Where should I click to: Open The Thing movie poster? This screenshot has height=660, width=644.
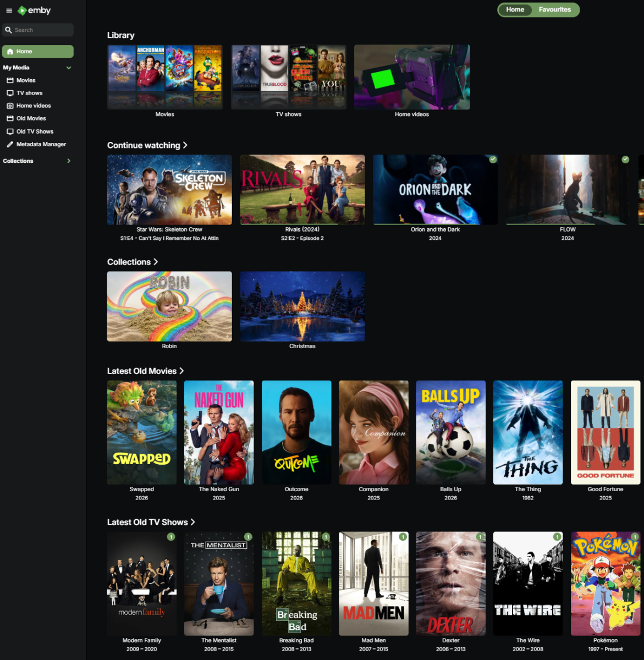pyautogui.click(x=528, y=432)
